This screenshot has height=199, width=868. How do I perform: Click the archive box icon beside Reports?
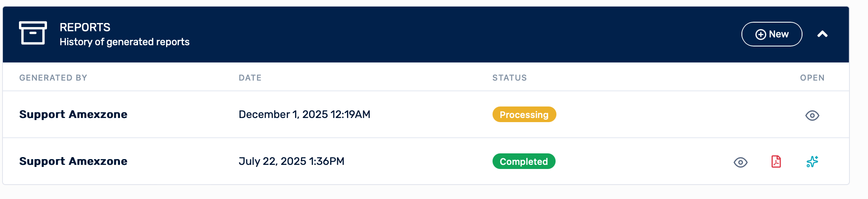[x=33, y=33]
